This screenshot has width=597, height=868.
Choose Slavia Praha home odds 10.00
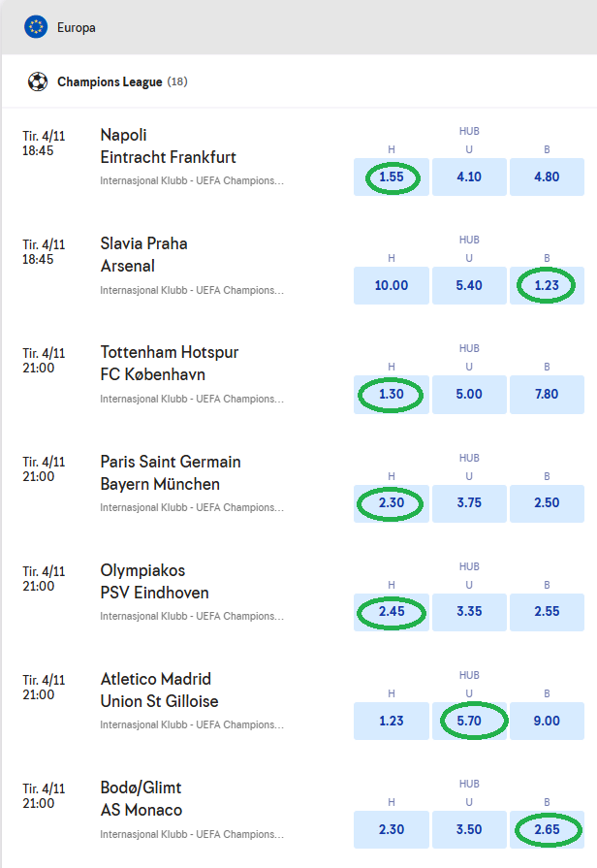point(392,286)
